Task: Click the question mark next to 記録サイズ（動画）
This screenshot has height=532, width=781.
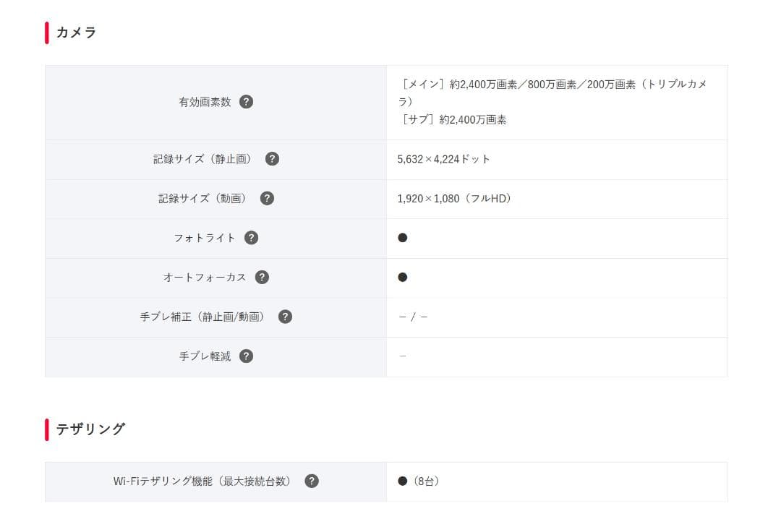Action: click(x=266, y=198)
